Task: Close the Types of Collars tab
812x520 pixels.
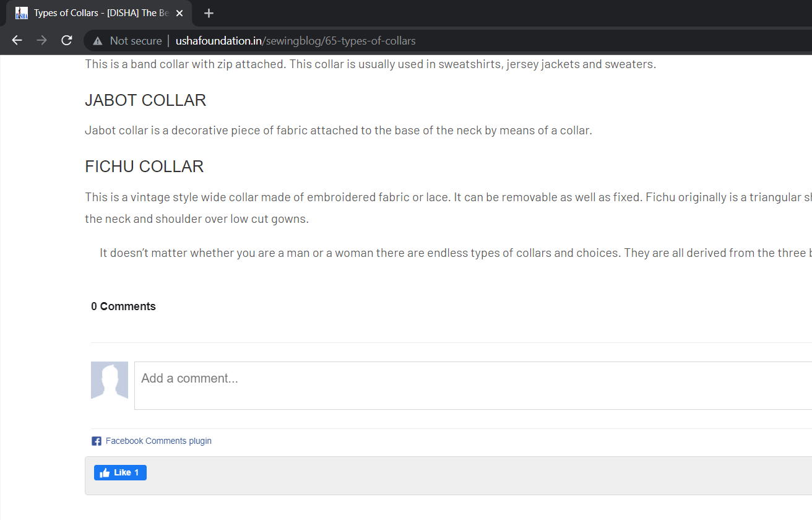Action: [x=179, y=13]
